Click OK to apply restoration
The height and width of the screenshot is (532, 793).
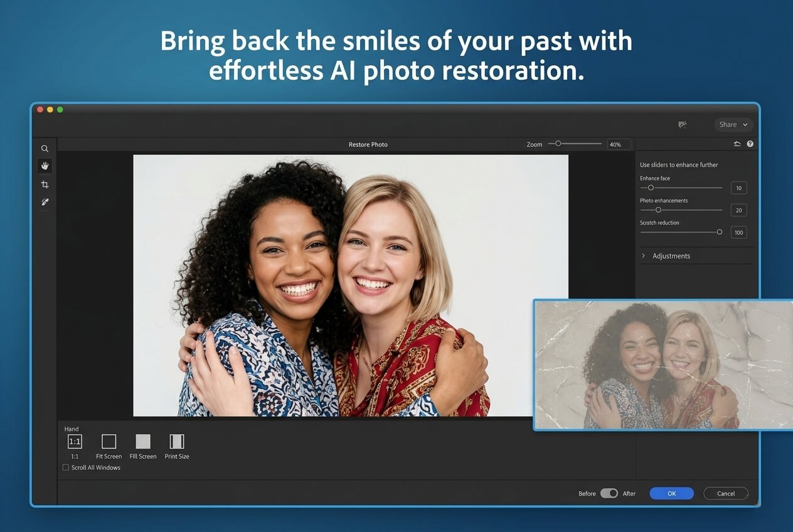click(671, 493)
